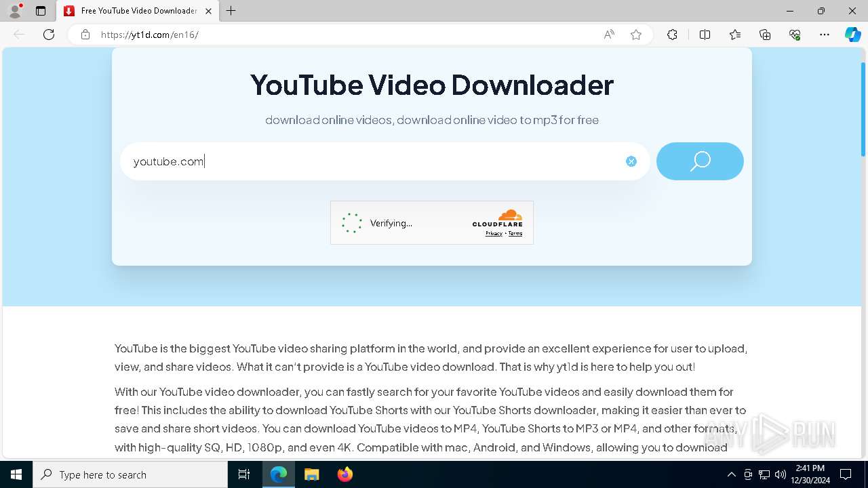Show hidden system tray icons chevron
The image size is (868, 488).
point(731,474)
